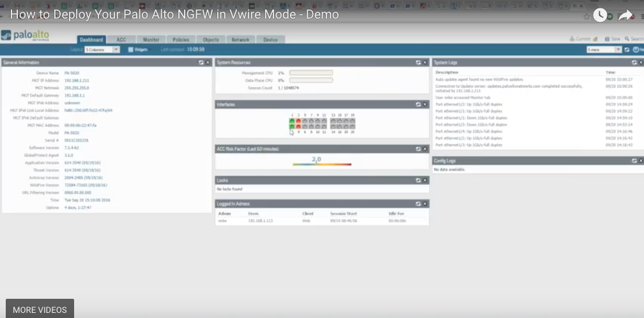Refresh the System Logs widget
The height and width of the screenshot is (318, 644).
click(634, 63)
